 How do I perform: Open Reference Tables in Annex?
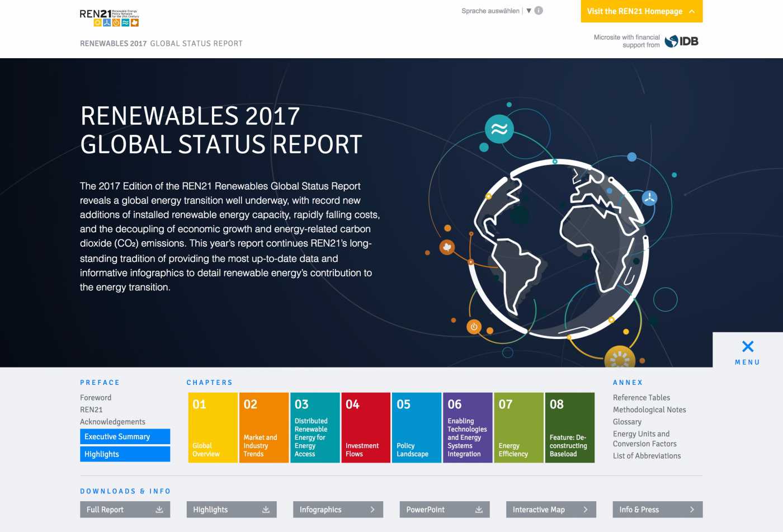pyautogui.click(x=642, y=398)
